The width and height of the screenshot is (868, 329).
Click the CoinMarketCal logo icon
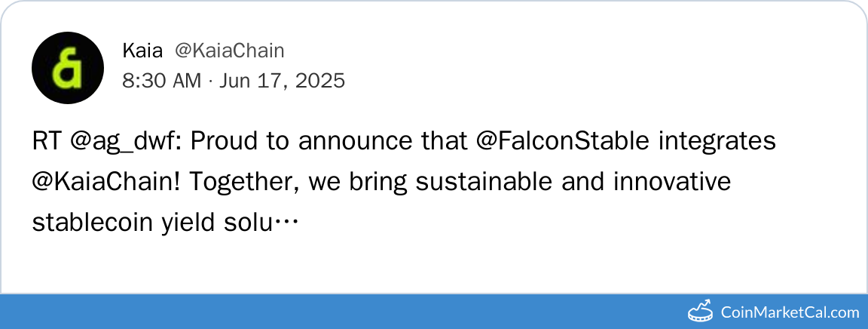click(701, 311)
